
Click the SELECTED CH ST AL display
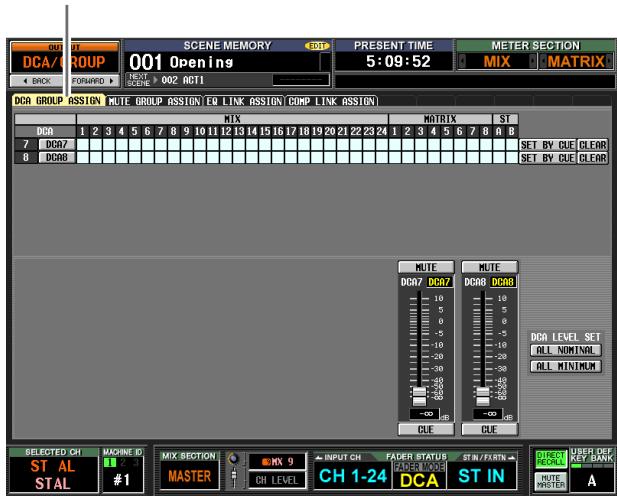[54, 474]
